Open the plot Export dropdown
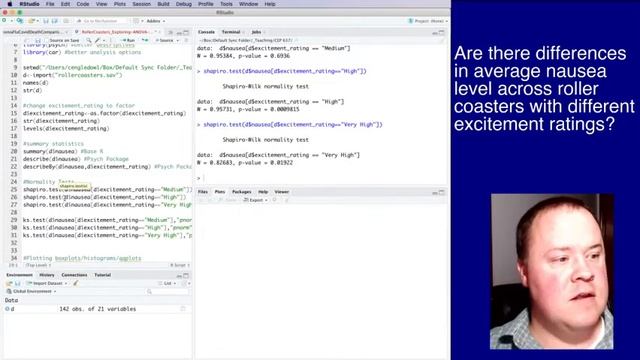The height and width of the screenshot is (360, 640). [x=256, y=200]
